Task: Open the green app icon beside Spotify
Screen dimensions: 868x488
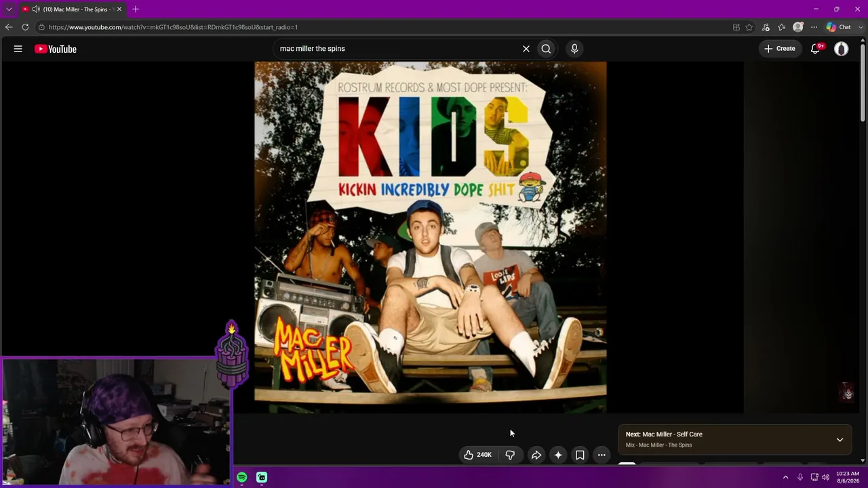Action: [x=262, y=477]
